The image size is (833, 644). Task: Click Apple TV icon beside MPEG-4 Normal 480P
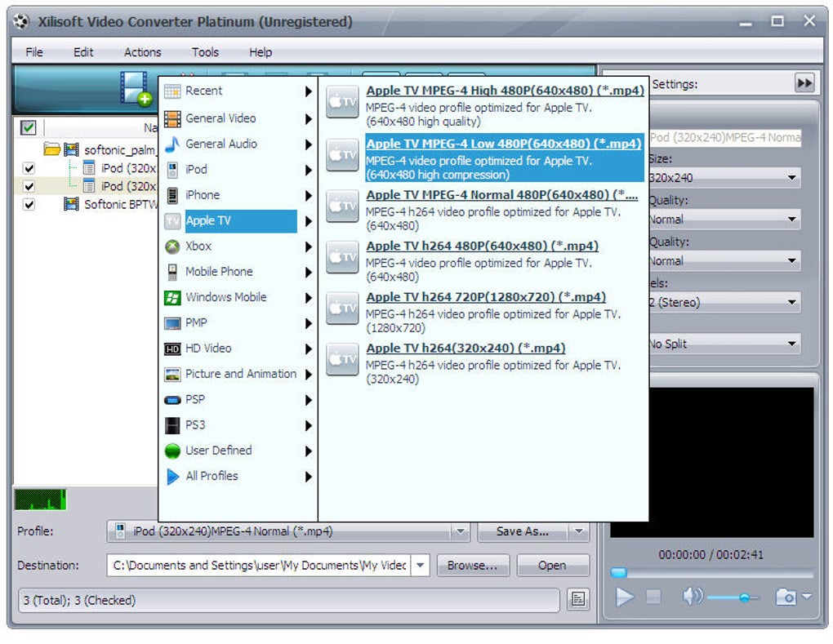pos(342,206)
